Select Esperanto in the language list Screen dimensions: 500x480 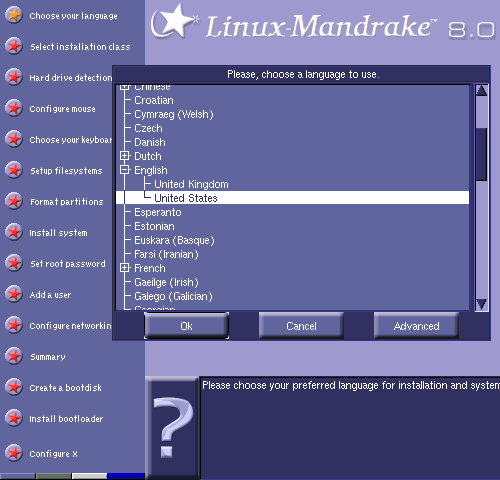[158, 212]
